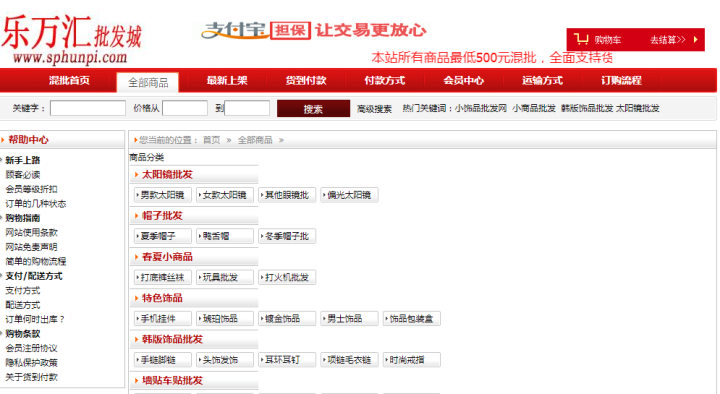Viewport: 720px width, 394px height.
Task: Open 高级搜索 advanced search link
Action: (x=374, y=109)
